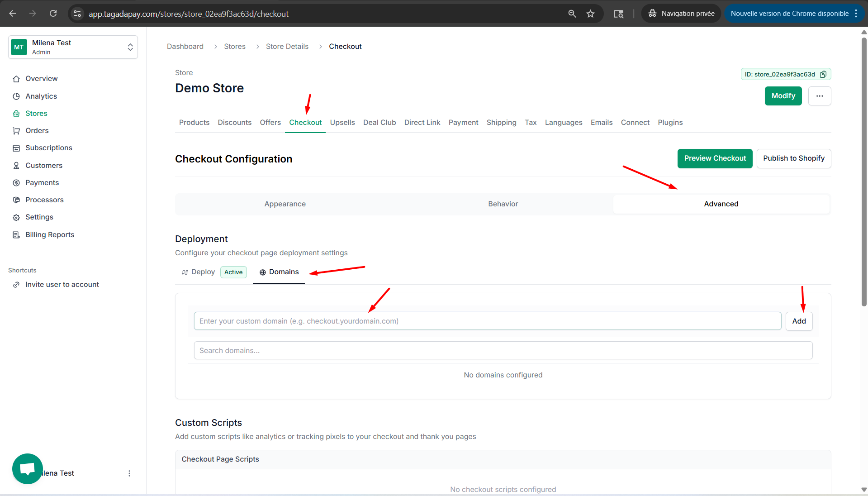Switch to Emails tab
This screenshot has height=496, width=868.
click(x=602, y=122)
